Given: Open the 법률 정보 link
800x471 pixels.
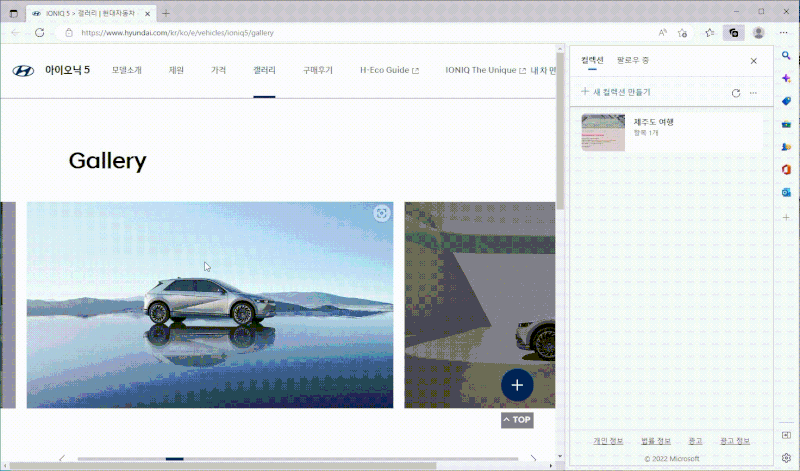Looking at the screenshot, I should pyautogui.click(x=656, y=441).
